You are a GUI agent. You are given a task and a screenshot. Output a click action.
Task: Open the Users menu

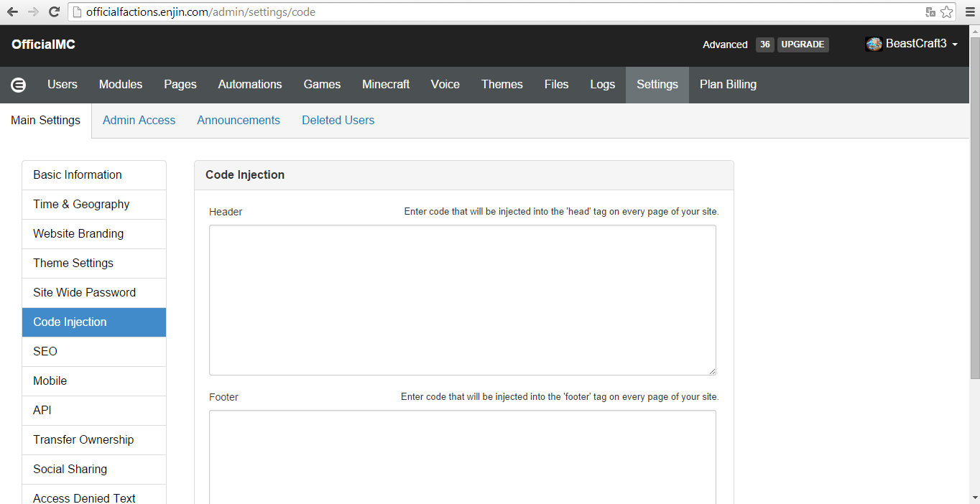pyautogui.click(x=63, y=85)
